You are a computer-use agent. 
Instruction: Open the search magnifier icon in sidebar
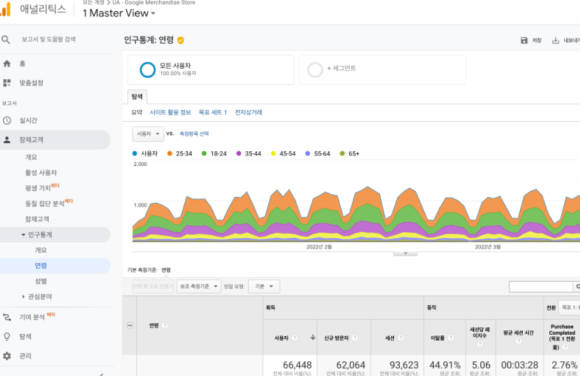tap(6, 40)
